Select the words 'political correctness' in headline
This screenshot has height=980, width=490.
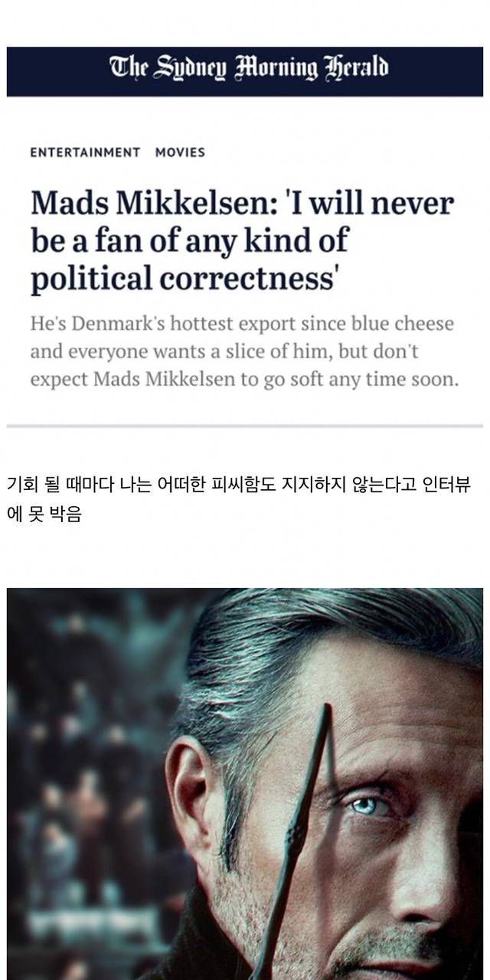[184, 279]
